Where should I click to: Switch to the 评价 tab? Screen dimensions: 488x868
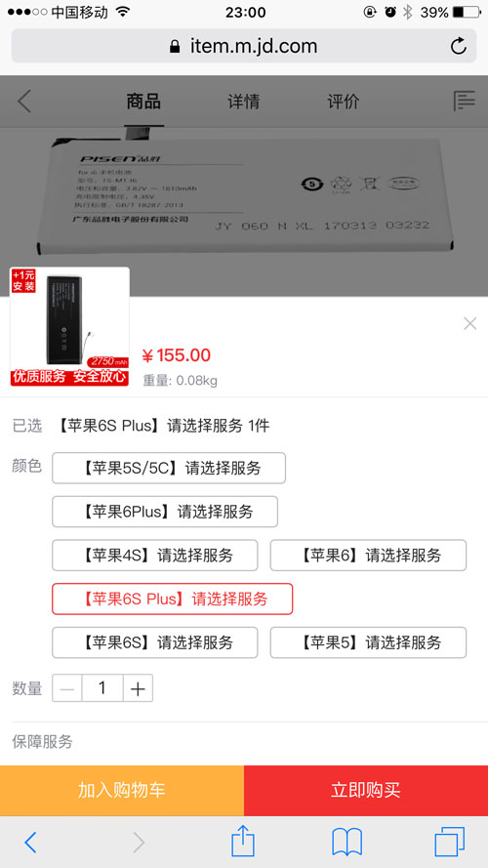tap(343, 102)
